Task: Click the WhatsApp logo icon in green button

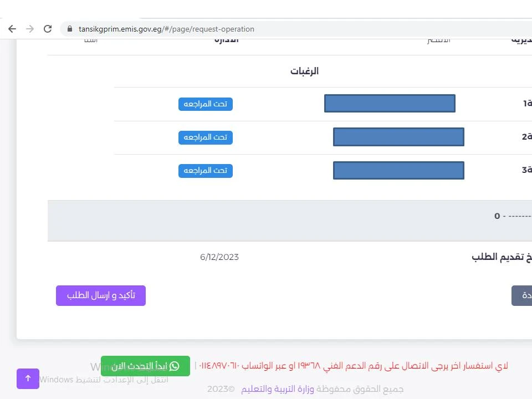Action: [174, 366]
